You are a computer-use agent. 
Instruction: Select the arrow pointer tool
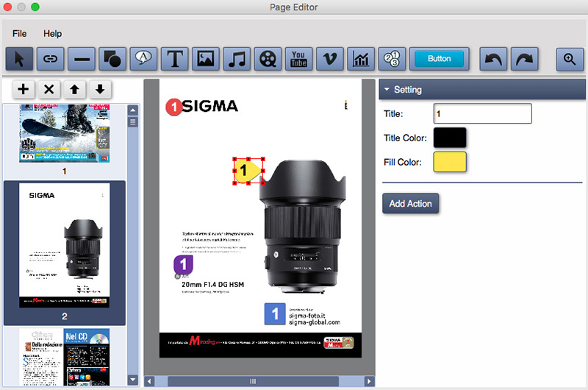(20, 59)
